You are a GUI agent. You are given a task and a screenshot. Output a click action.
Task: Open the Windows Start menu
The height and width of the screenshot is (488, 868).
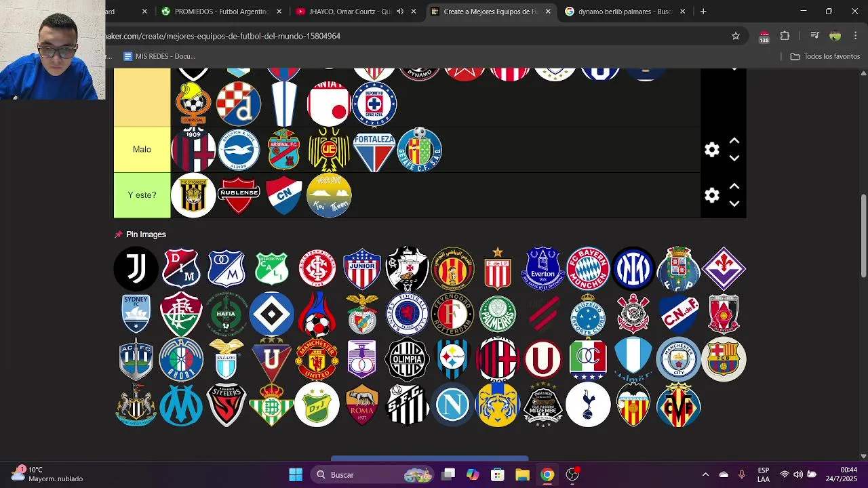pos(296,474)
